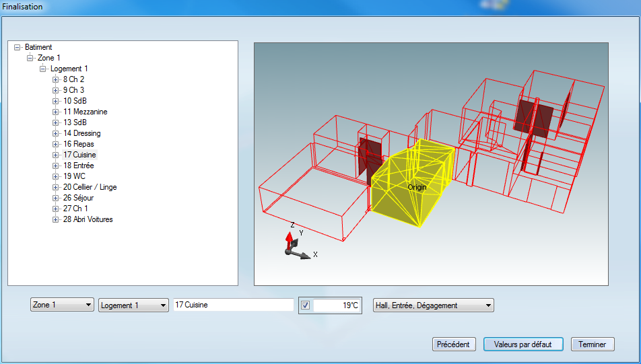
Task: Select room 20 Cellier / Linge
Action: pyautogui.click(x=90, y=187)
